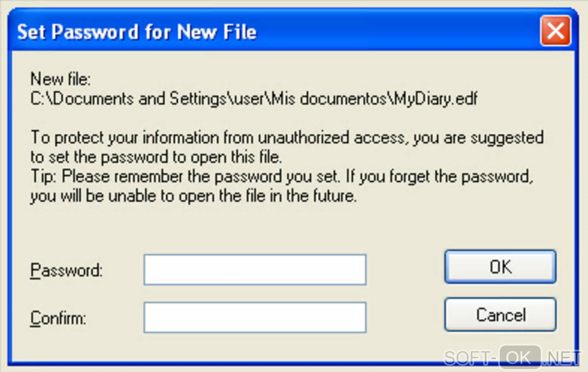
Task: Click the 'To protect your information' line
Action: (x=287, y=138)
